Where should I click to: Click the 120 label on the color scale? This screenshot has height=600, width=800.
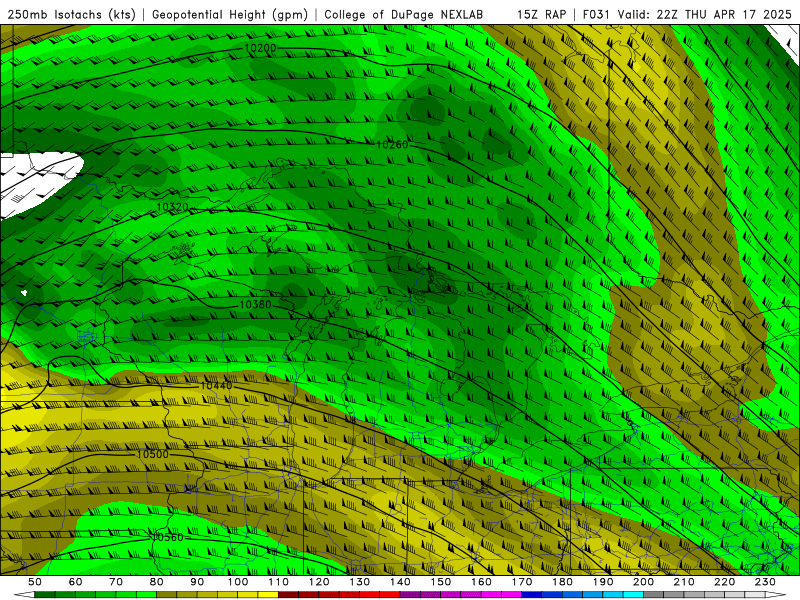[319, 582]
